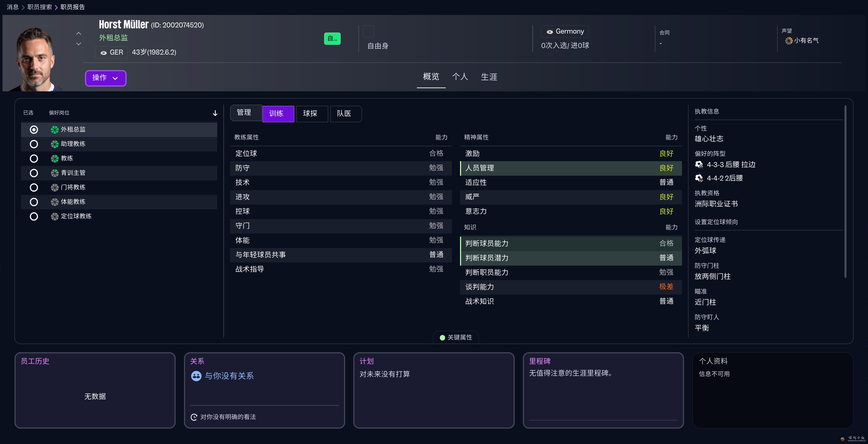Click the suitability icon next to 外租总监
This screenshot has width=868, height=444.
coord(54,130)
